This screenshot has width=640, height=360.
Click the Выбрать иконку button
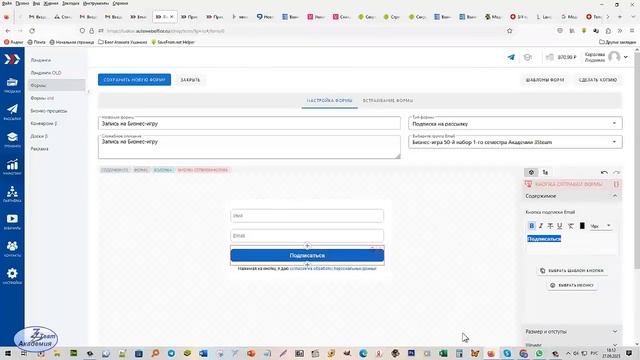[x=572, y=285]
